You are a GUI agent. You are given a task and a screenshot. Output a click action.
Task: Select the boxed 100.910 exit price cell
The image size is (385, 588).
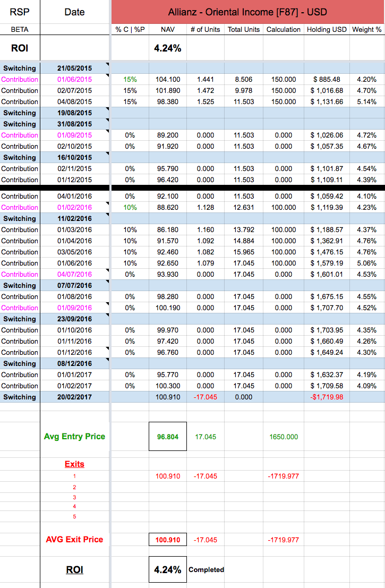(168, 540)
